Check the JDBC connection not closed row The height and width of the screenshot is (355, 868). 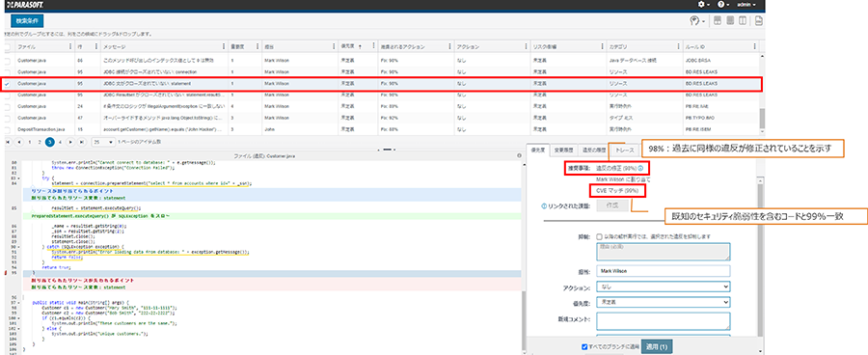(7, 72)
